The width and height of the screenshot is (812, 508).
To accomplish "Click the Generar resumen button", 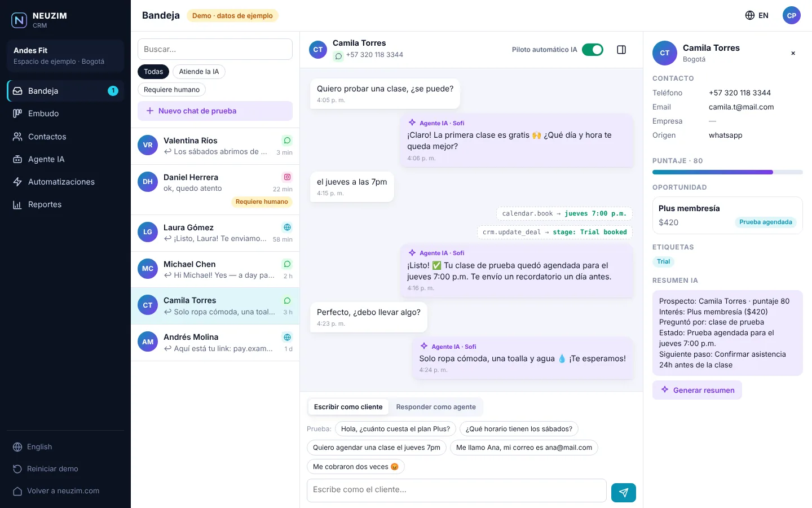I will [x=697, y=390].
